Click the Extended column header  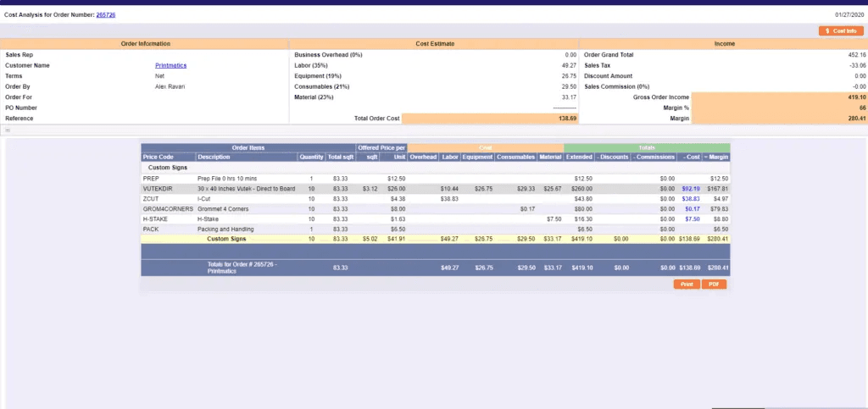(579, 157)
